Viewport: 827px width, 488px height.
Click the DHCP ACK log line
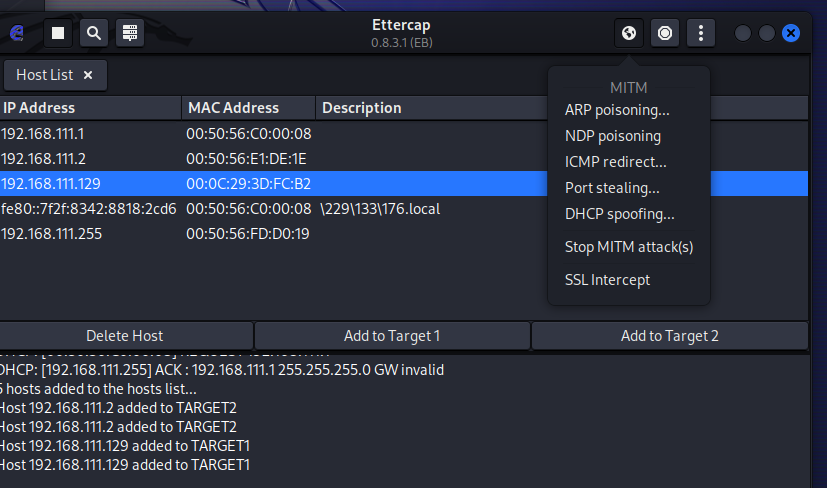[222, 369]
